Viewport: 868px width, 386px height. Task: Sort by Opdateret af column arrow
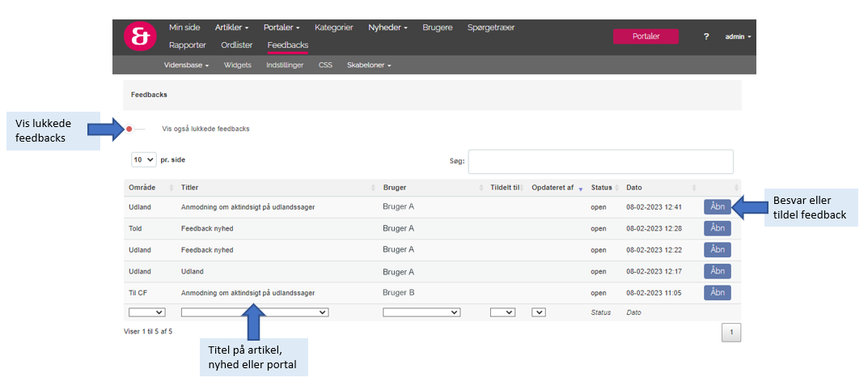[581, 189]
